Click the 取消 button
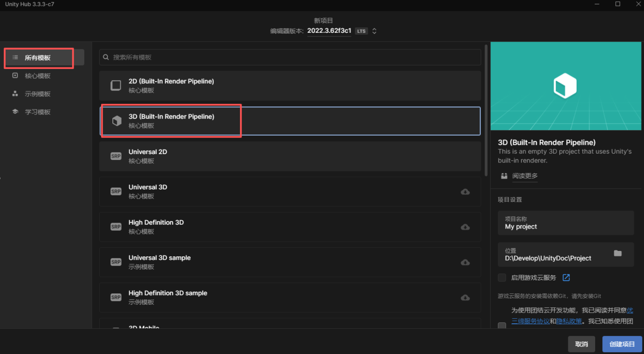This screenshot has height=354, width=644. tap(581, 344)
